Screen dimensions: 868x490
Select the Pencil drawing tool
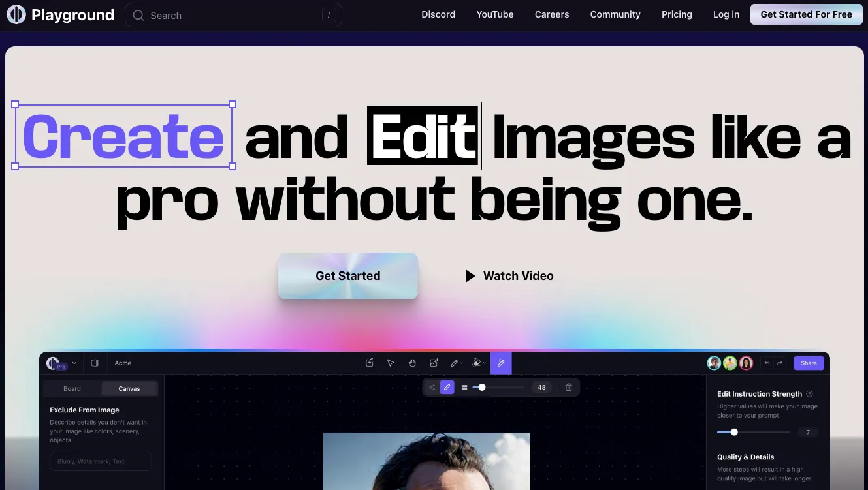[x=455, y=363]
